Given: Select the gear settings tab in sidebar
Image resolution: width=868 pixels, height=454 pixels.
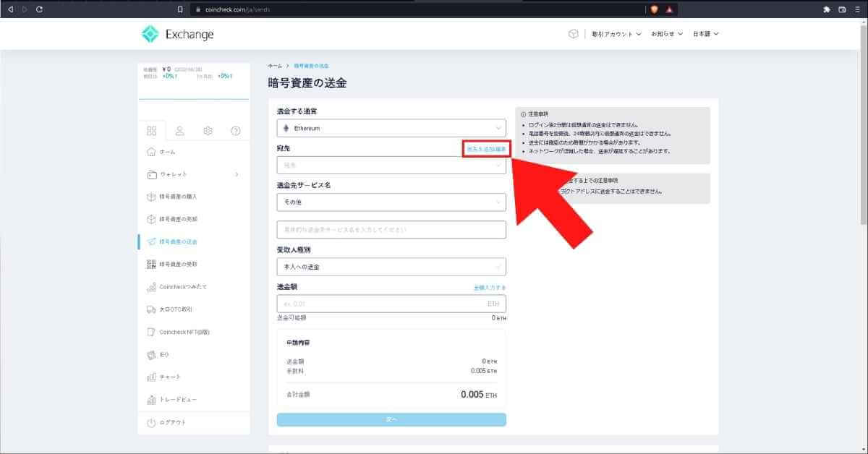Looking at the screenshot, I should click(x=208, y=131).
